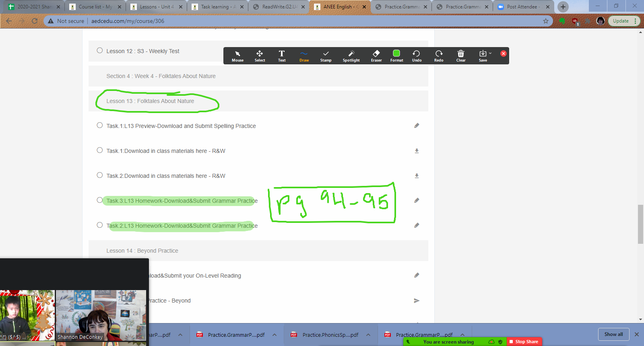Click the page vertical scrollbar thumb
Viewport: 644px width, 346px height.
[640, 224]
